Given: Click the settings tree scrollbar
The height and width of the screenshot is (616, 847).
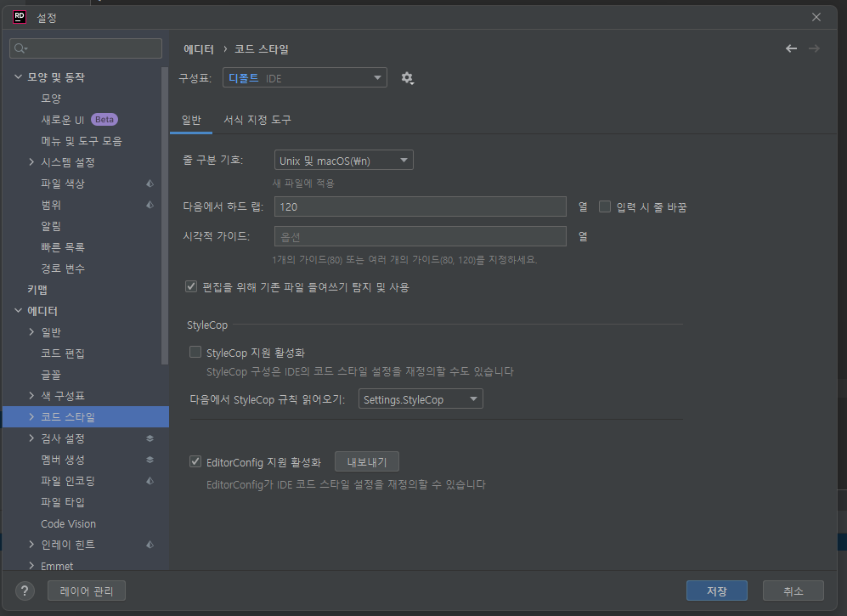Looking at the screenshot, I should tap(165, 216).
